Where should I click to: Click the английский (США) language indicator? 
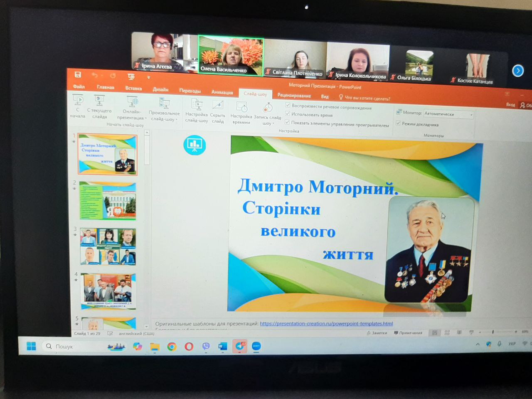pyautogui.click(x=136, y=333)
